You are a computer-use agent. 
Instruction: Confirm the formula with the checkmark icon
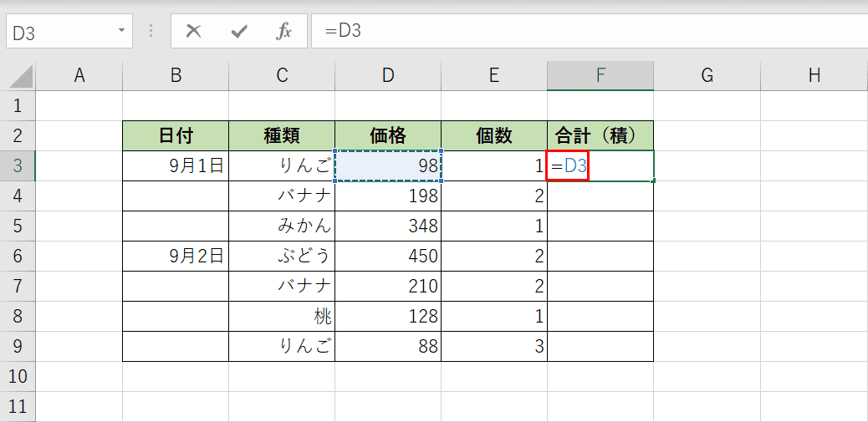pyautogui.click(x=239, y=32)
